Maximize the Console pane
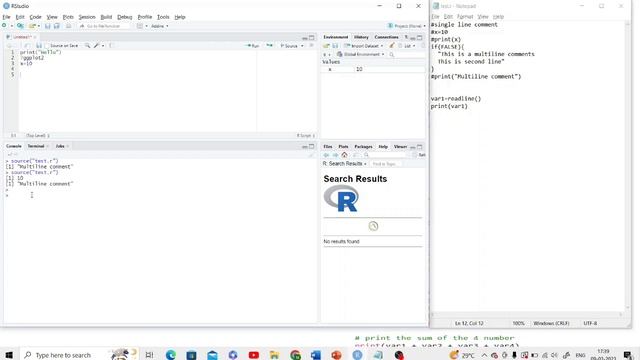Screen dimensions: 640x360 click(312, 146)
